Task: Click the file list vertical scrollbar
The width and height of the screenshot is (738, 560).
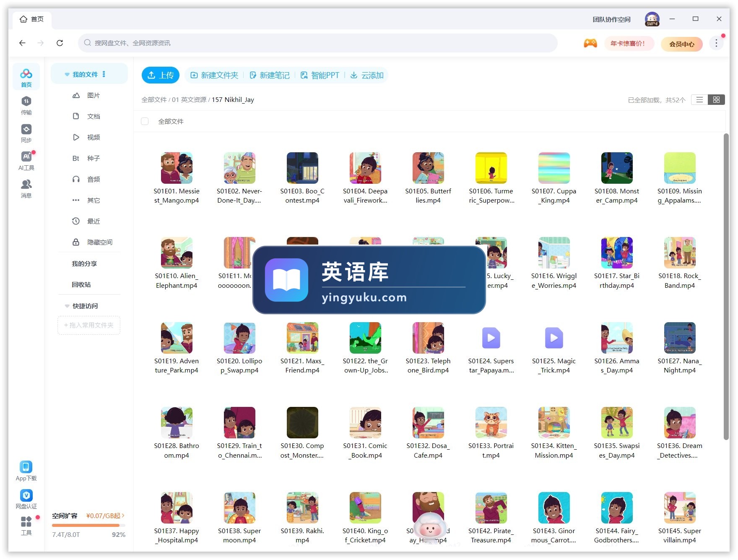Action: click(x=726, y=287)
